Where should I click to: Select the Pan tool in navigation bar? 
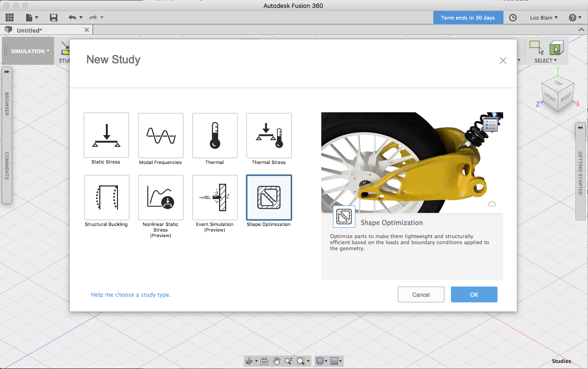(x=276, y=361)
